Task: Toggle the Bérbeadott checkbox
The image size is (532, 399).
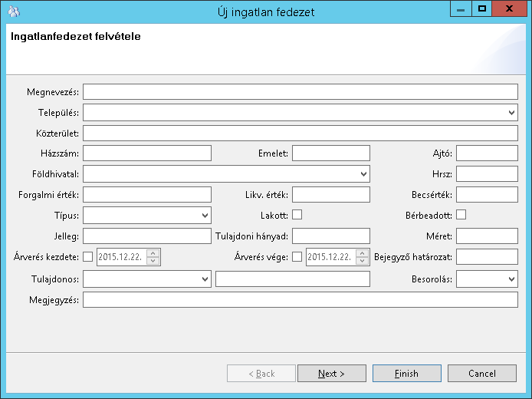Action: (x=461, y=215)
